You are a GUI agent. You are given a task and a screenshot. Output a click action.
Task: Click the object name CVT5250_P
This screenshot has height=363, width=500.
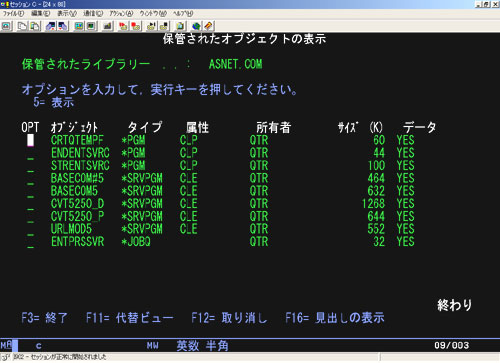coord(77,216)
